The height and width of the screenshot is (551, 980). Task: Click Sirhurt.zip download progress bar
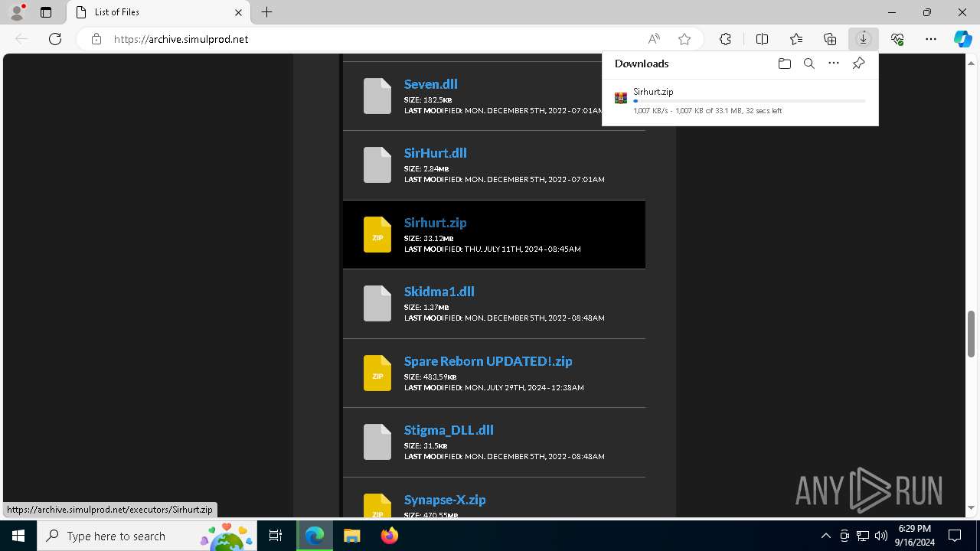[750, 101]
